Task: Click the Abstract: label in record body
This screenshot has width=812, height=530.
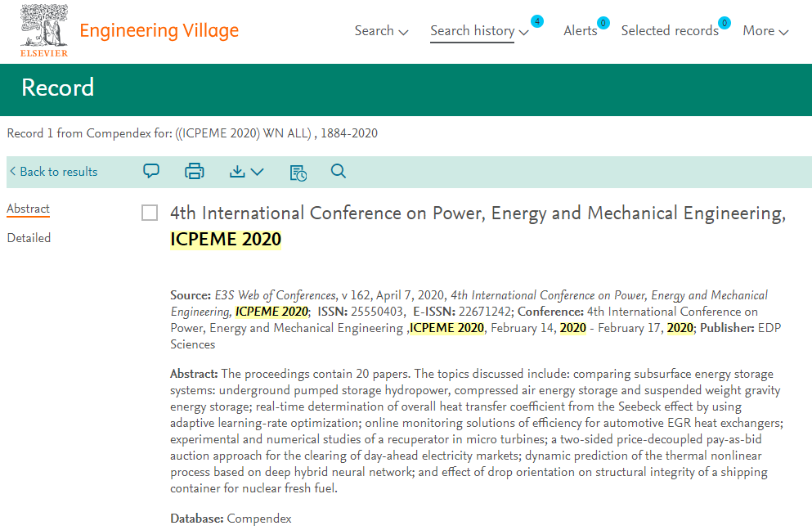Action: pyautogui.click(x=194, y=374)
